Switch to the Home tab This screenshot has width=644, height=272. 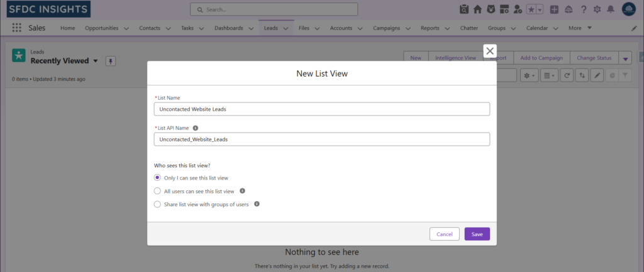[x=67, y=28]
